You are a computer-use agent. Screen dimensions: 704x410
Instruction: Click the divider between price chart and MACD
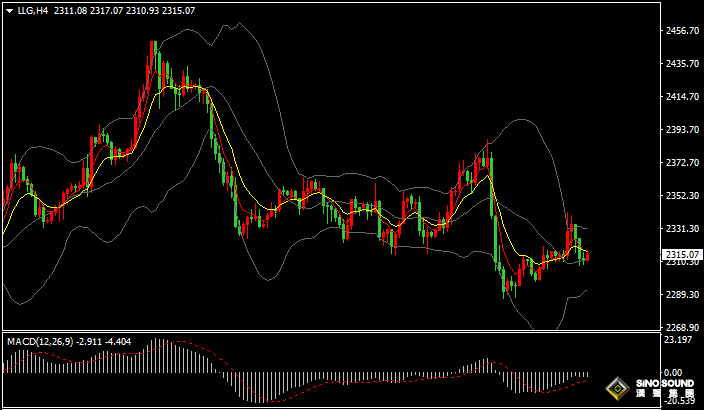click(x=330, y=332)
